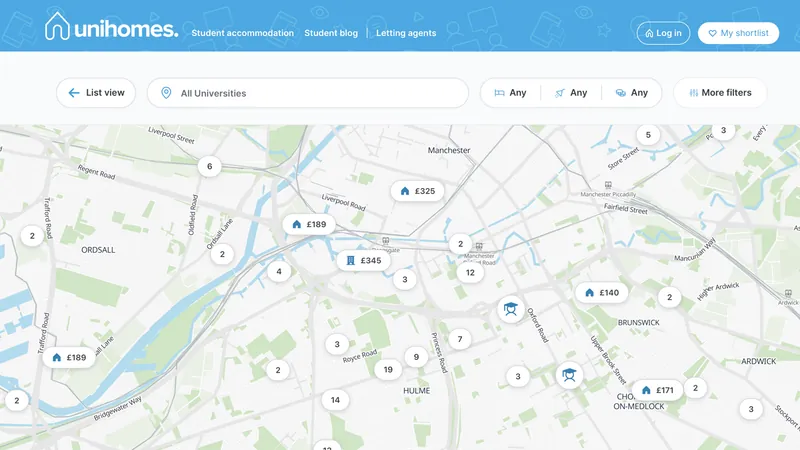This screenshot has width=800, height=450.
Task: Expand the cluster of 4 by the river
Action: pos(279,271)
